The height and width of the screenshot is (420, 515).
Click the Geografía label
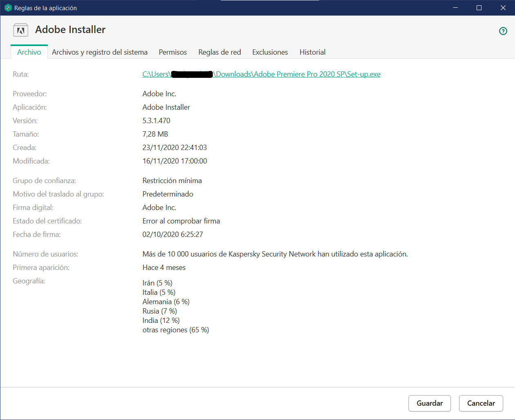tap(29, 281)
